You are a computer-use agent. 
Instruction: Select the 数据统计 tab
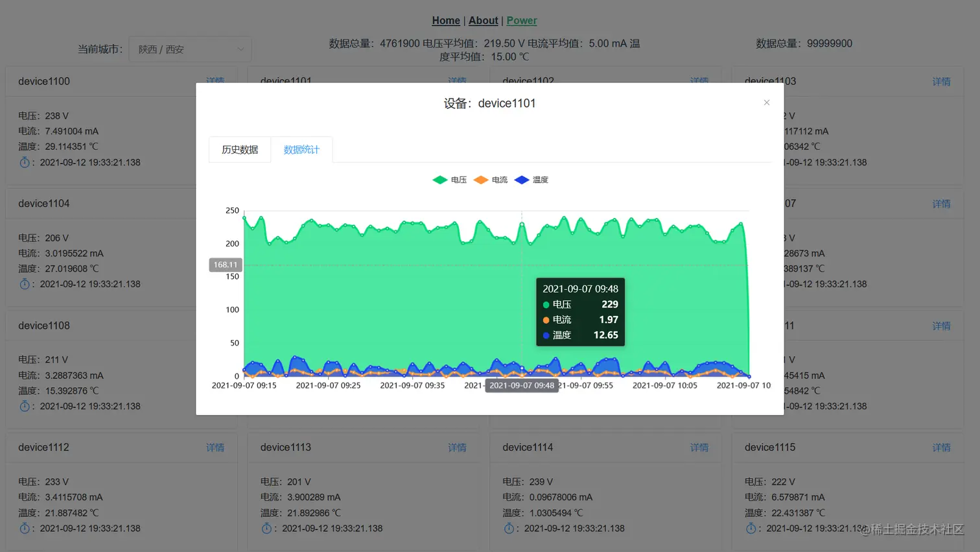(301, 150)
